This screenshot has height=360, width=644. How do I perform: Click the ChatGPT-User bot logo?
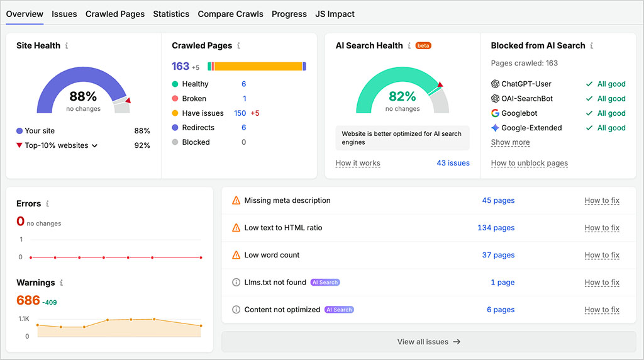[496, 84]
